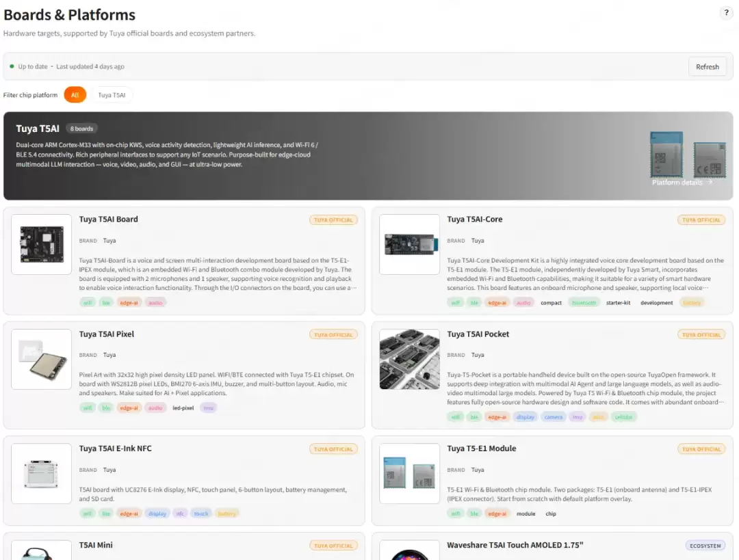Click Tuya Official badge on T5AI Mini
This screenshot has width=739, height=560.
coord(333,546)
